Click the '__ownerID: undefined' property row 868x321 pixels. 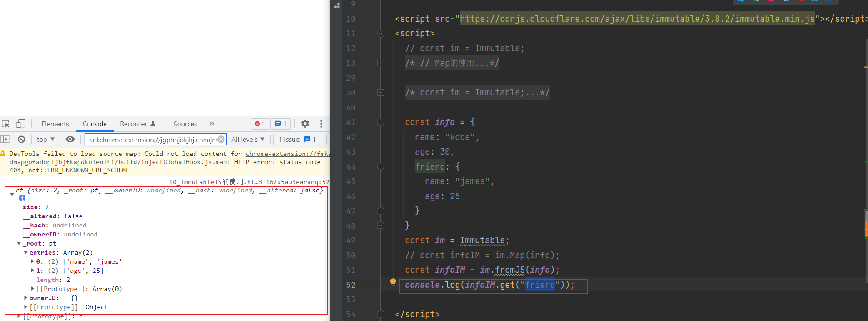coord(60,234)
